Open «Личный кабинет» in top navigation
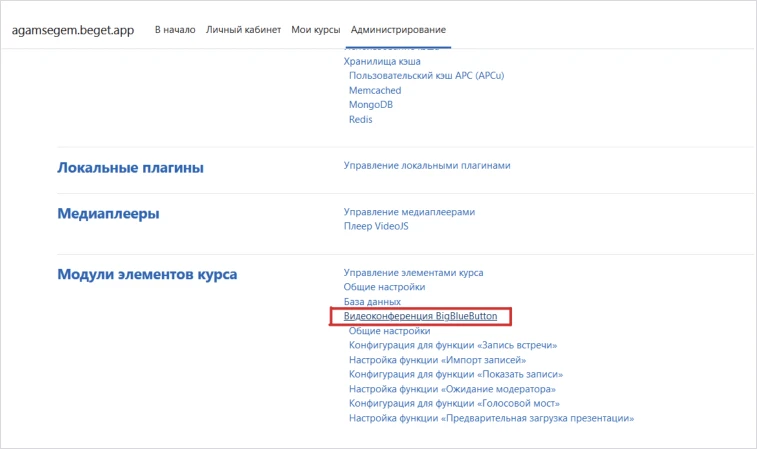Viewport: 757px width, 449px height. [243, 30]
